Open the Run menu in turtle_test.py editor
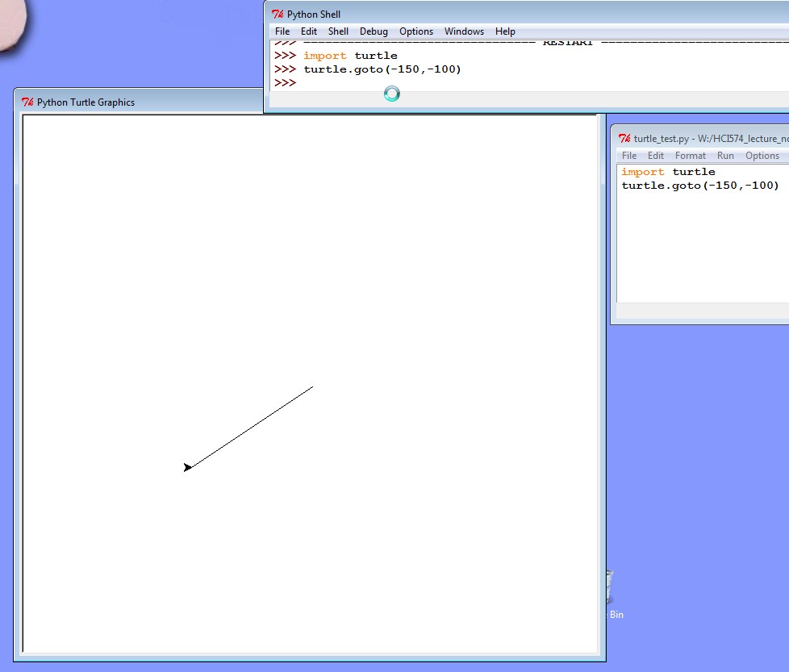The width and height of the screenshot is (789, 672). [x=725, y=156]
